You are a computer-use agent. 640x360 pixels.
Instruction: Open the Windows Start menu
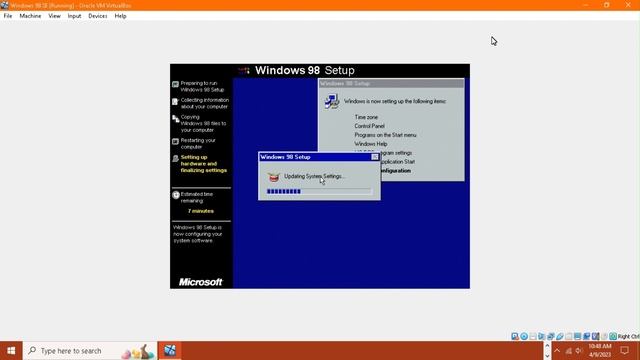point(11,351)
